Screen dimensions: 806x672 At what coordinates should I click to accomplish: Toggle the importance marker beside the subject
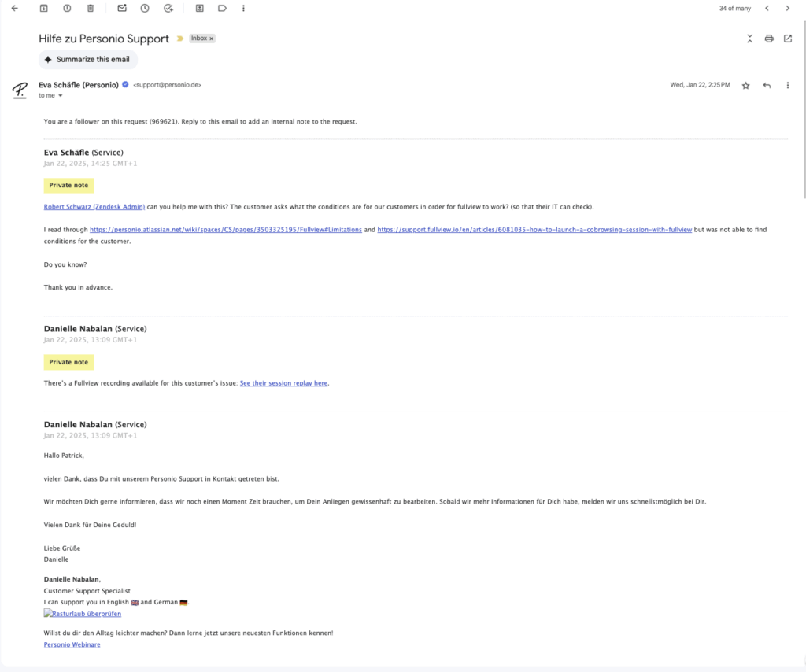coord(180,39)
